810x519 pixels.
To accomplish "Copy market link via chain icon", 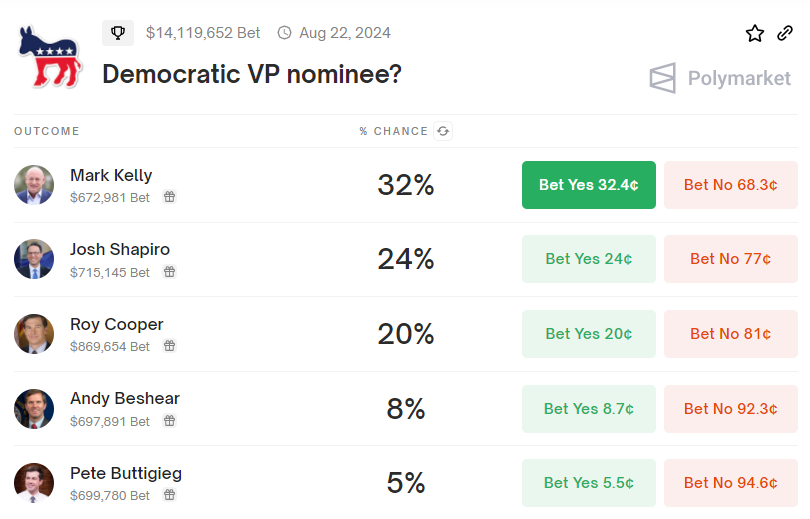I will coord(785,33).
